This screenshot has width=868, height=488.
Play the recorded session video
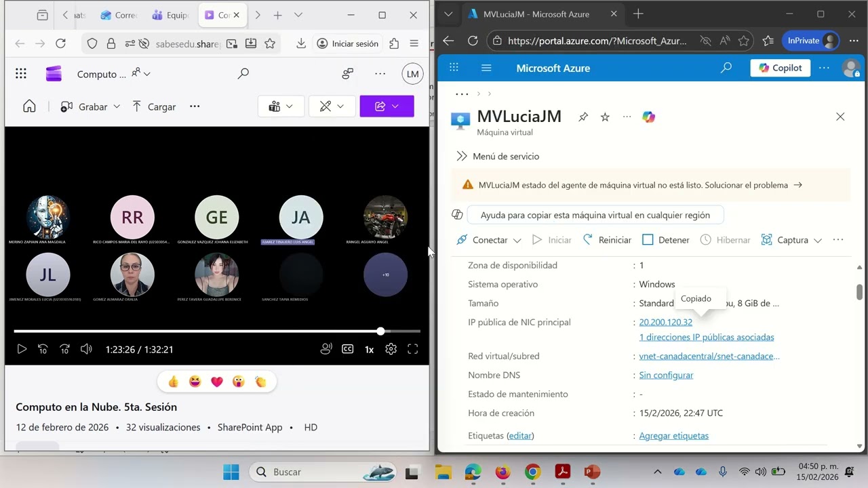[22, 349]
